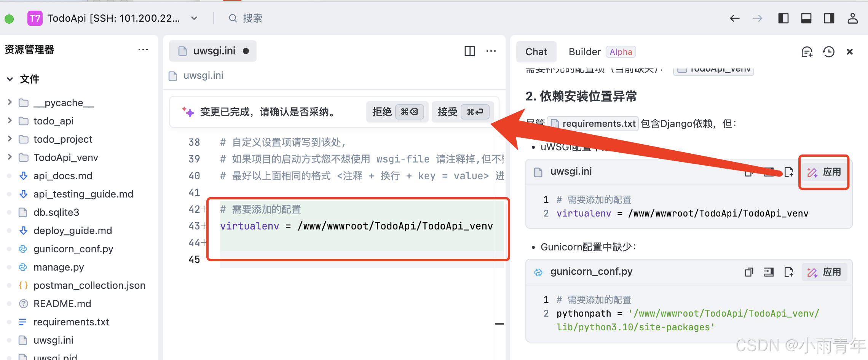The image size is (868, 360).
Task: Add gunicorn_conf.py snippet to new file
Action: [788, 272]
